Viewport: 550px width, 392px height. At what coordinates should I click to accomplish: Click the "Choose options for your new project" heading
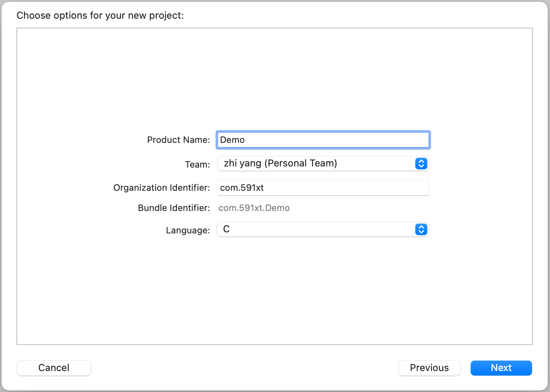100,15
